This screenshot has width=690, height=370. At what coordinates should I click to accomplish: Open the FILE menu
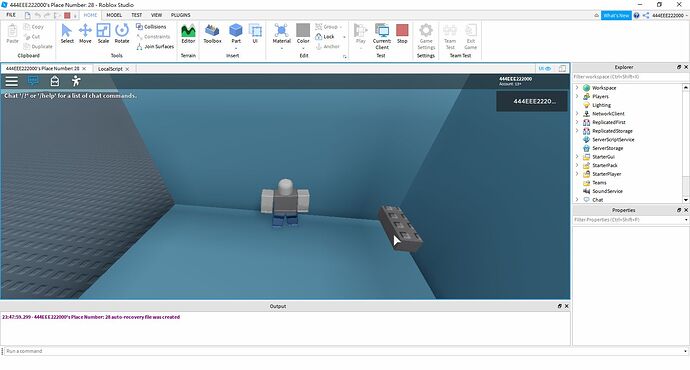11,15
